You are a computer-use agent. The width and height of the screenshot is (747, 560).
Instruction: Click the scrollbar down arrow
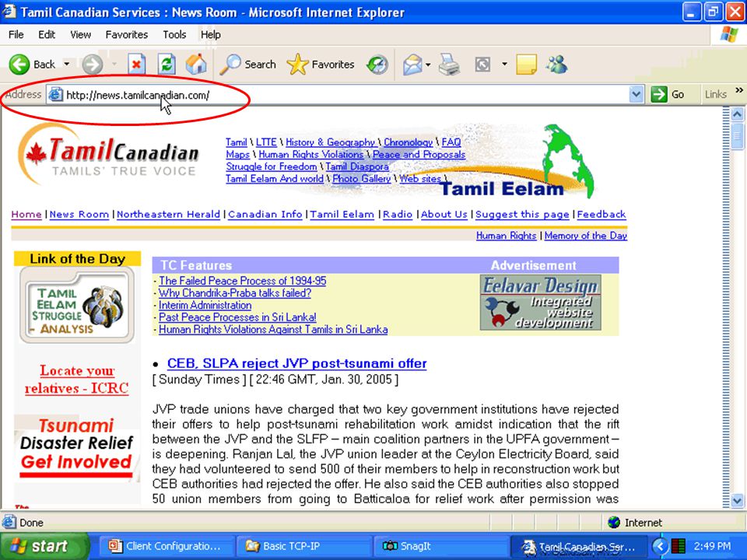(x=737, y=501)
